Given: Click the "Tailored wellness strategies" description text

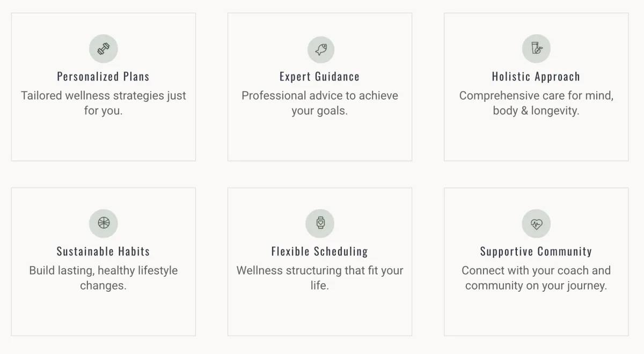Looking at the screenshot, I should pos(104,96).
